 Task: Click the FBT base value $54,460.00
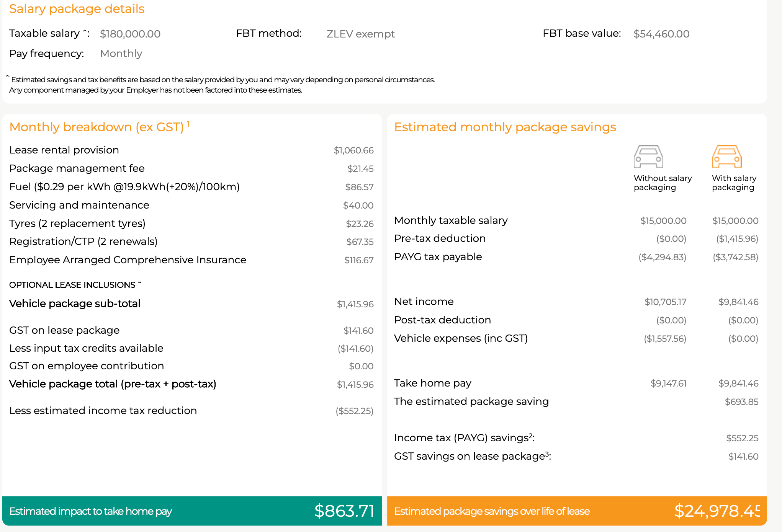(661, 34)
